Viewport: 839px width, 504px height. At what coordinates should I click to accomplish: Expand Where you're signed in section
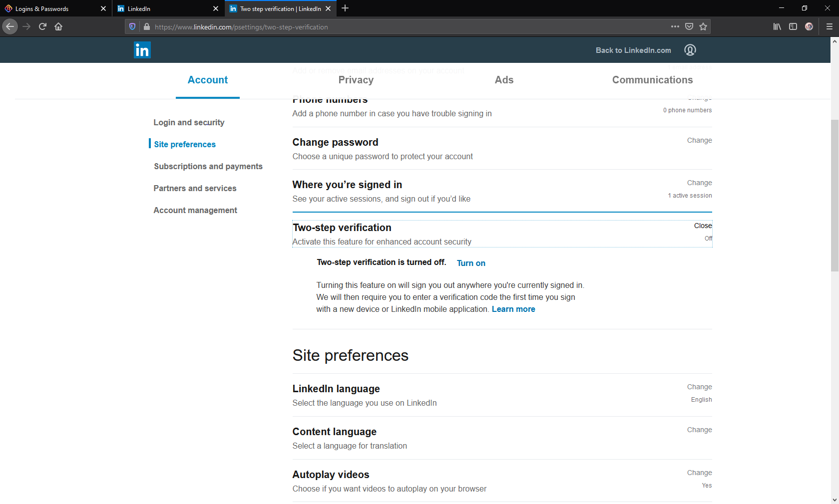coord(699,183)
